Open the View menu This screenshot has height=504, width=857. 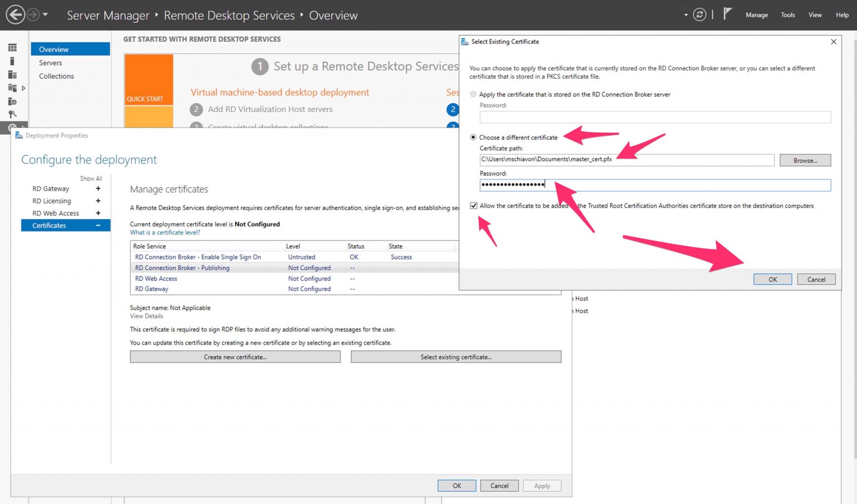click(815, 15)
